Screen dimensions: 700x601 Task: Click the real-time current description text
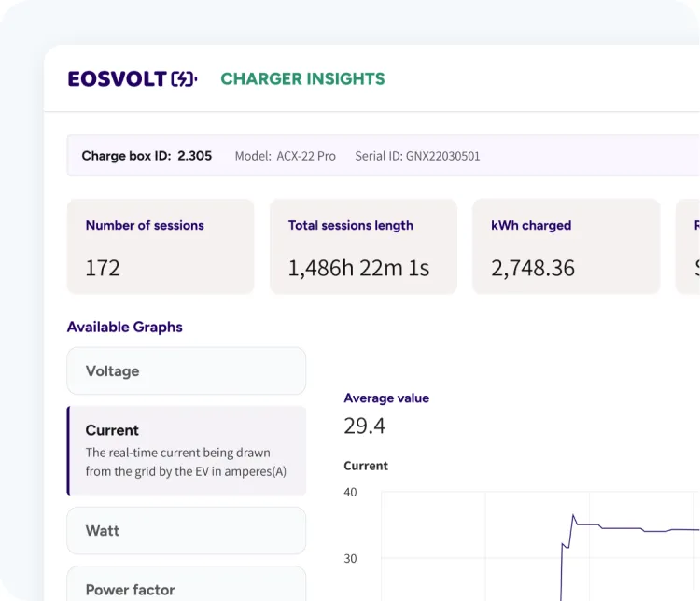(x=186, y=462)
